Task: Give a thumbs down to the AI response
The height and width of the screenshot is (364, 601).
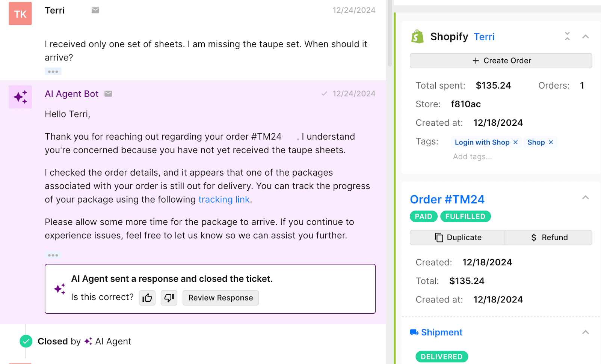Action: (169, 298)
